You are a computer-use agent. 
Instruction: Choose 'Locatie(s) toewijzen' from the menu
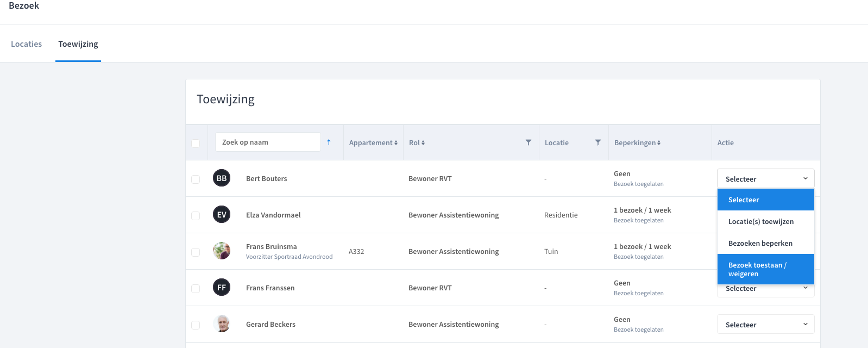click(761, 222)
